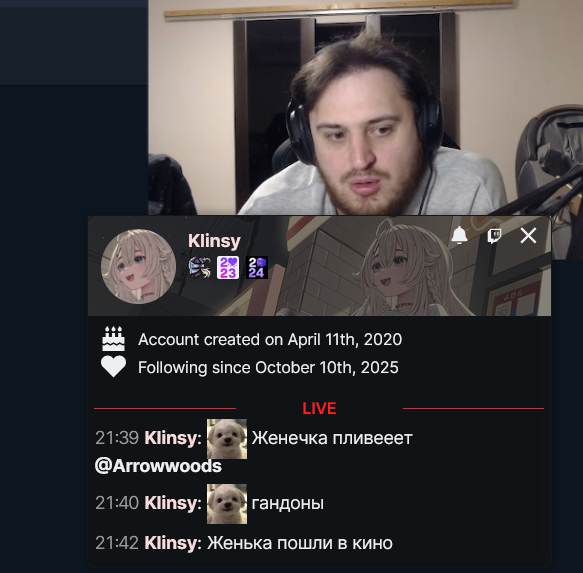583x573 pixels.
Task: Open Klinsy's Twitch profile via Twitch icon
Action: [x=494, y=236]
